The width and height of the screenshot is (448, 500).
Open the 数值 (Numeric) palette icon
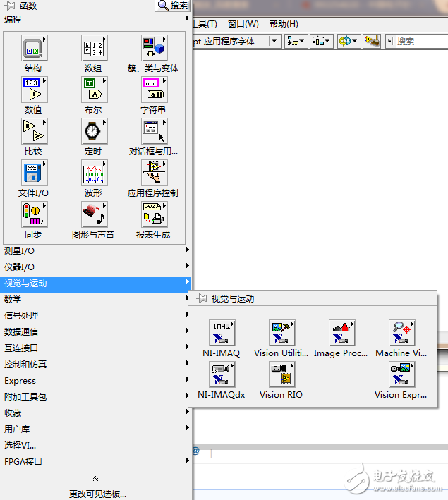click(x=34, y=90)
